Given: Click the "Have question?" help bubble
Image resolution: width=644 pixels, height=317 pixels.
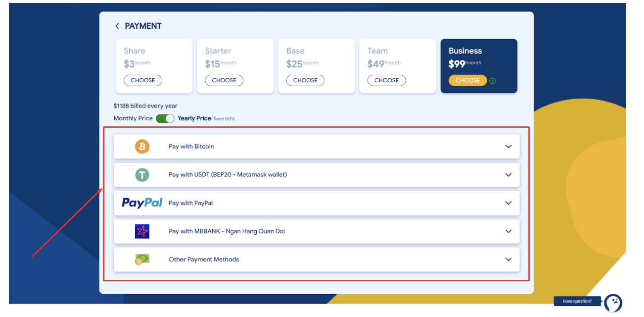Looking at the screenshot, I should (577, 301).
